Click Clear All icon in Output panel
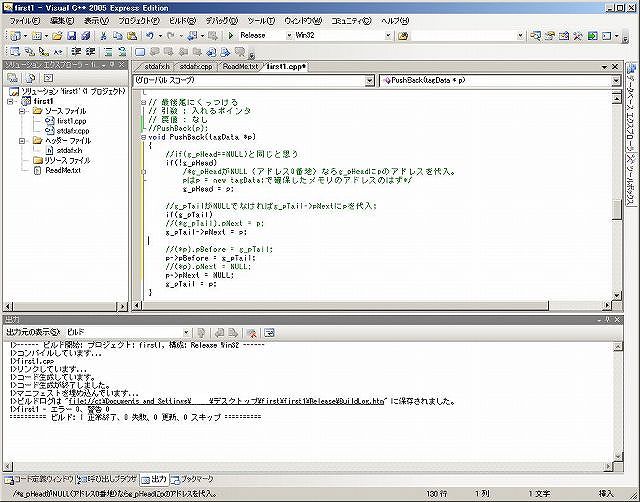The width and height of the screenshot is (640, 502). (251, 333)
